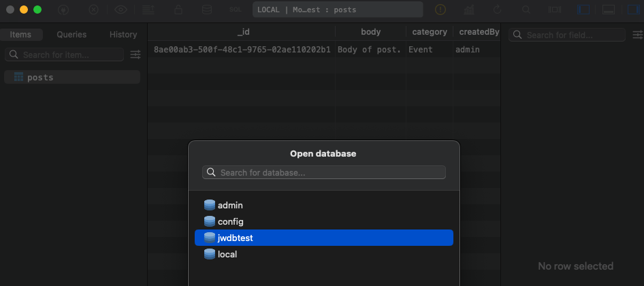This screenshot has height=286, width=644.
Task: Open sidebar item filter options
Action: click(x=135, y=54)
